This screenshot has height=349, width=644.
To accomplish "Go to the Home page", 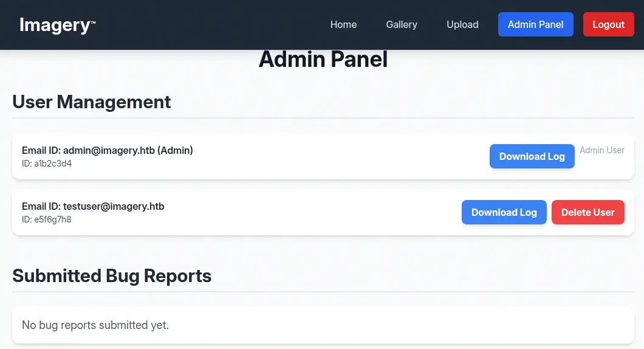I will click(343, 24).
